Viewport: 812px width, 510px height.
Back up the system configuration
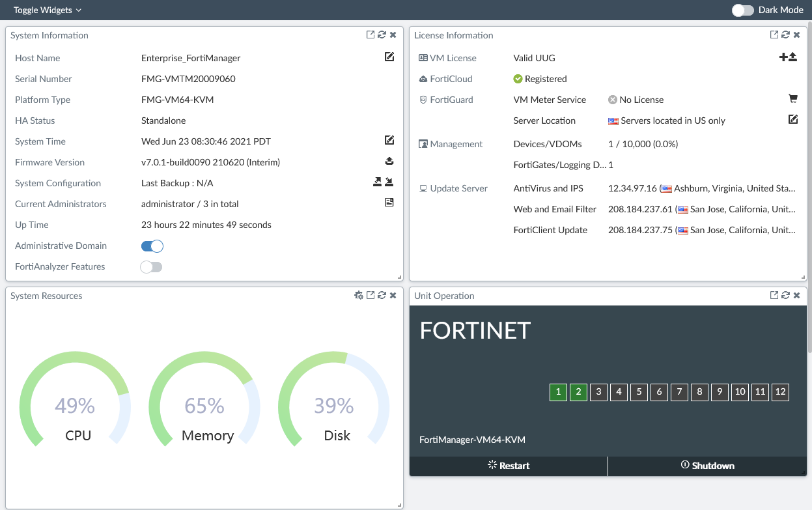pos(376,182)
